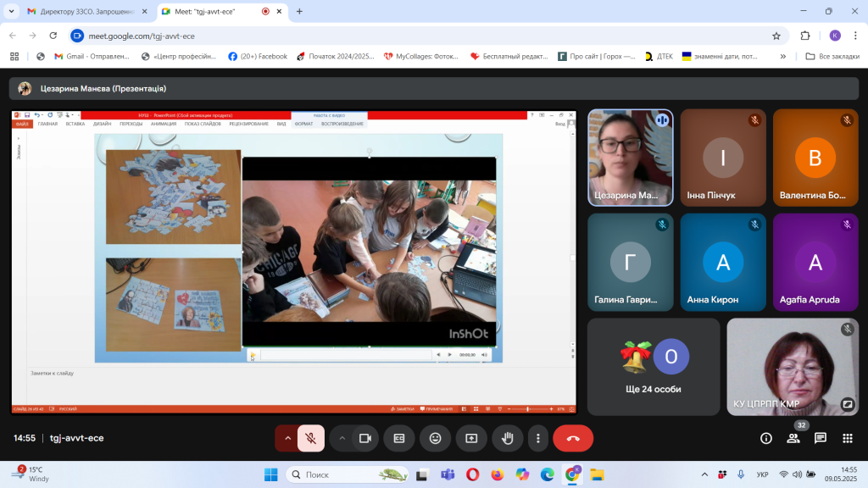This screenshot has width=868, height=488.
Task: Open the Meet activities grid icon
Action: click(x=848, y=438)
